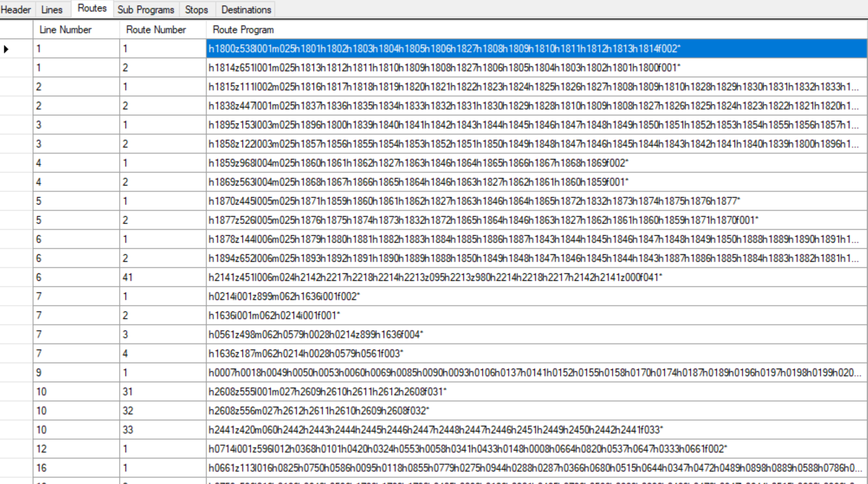Click Line Number cell with value 9
868x484 pixels.
76,373
